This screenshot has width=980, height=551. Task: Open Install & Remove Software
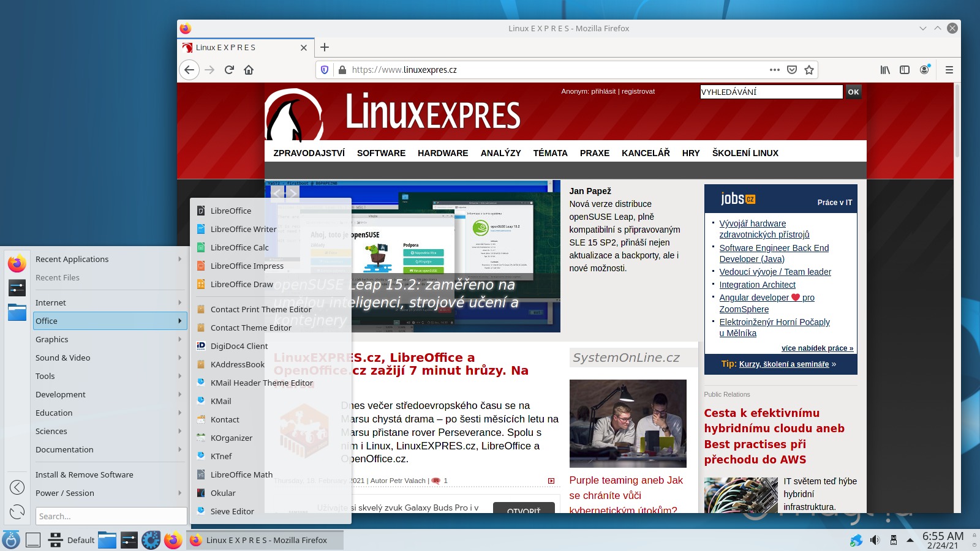110,474
